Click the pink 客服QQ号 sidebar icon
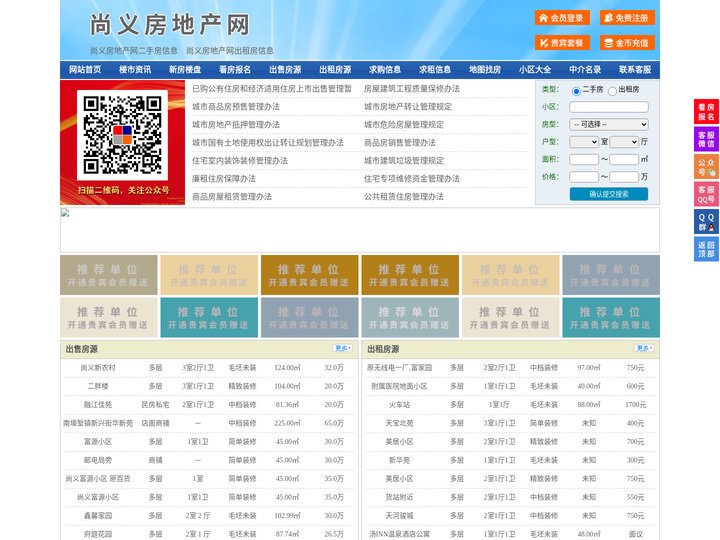This screenshot has height=540, width=720. [x=706, y=194]
